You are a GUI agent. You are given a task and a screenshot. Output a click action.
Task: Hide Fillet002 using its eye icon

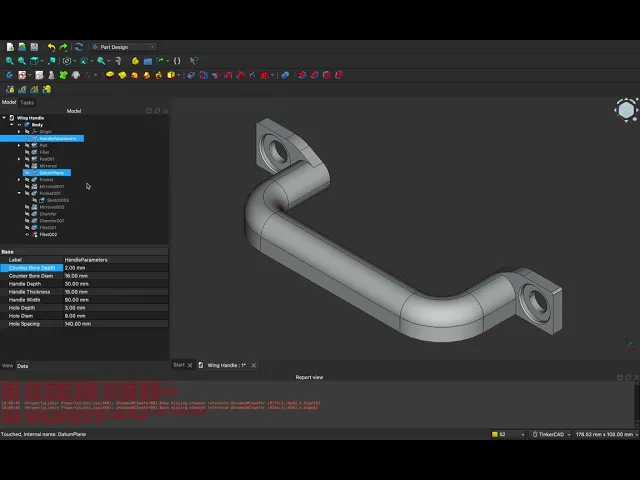pos(27,235)
